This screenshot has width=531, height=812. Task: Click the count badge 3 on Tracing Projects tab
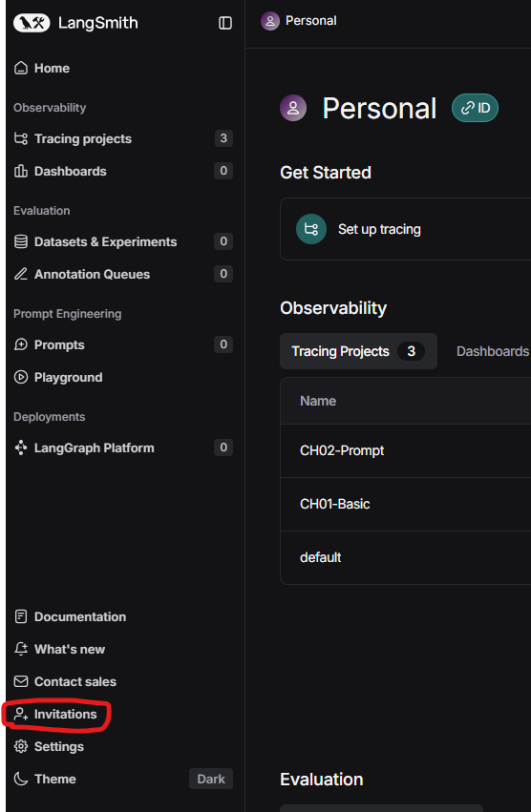(x=412, y=351)
